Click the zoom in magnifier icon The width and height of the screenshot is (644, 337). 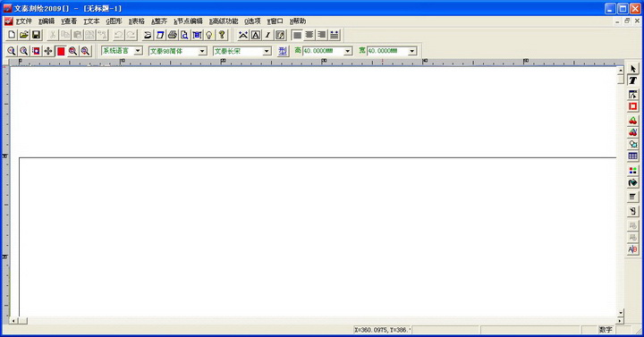(x=12, y=51)
